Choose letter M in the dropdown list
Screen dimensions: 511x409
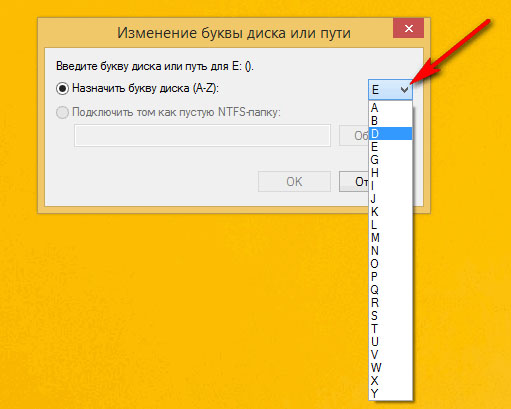390,238
